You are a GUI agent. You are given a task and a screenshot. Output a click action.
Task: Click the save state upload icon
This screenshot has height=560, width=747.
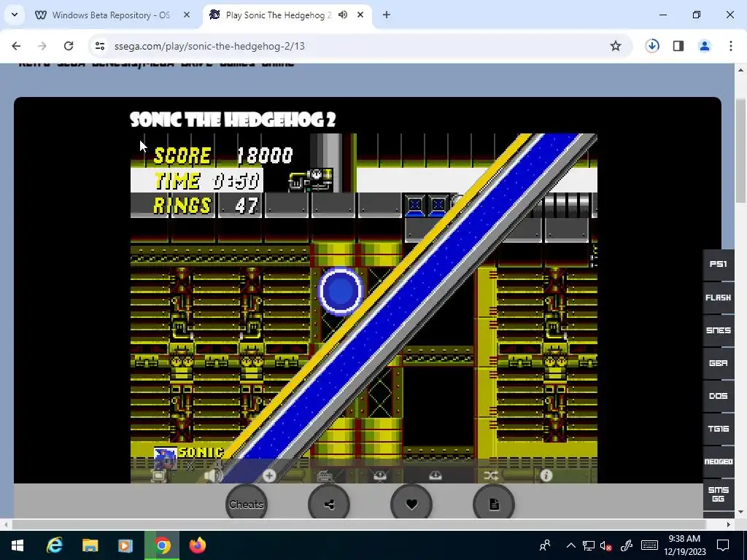pos(379,475)
